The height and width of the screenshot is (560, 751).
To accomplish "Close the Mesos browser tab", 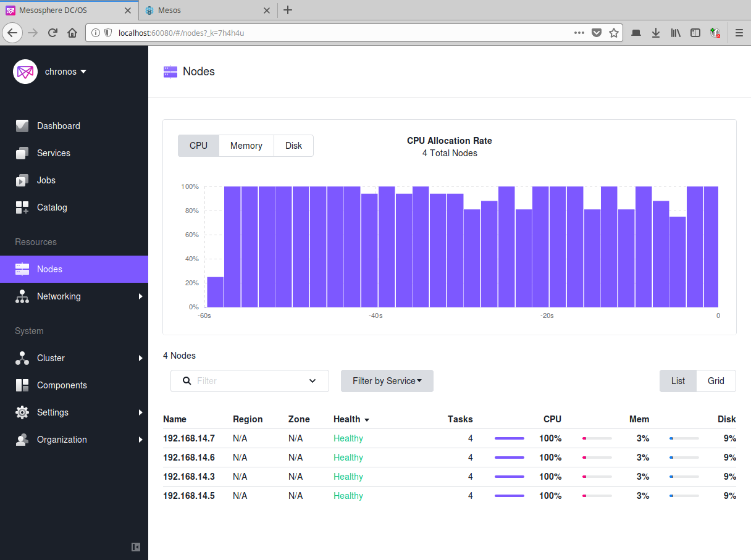I will 267,10.
